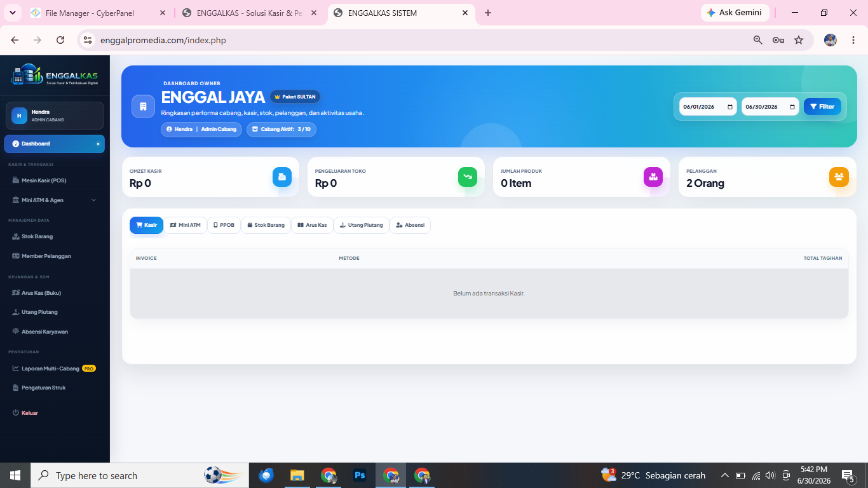Screen dimensions: 868x488
Task: Click the password key icon in address bar
Action: tap(778, 40)
